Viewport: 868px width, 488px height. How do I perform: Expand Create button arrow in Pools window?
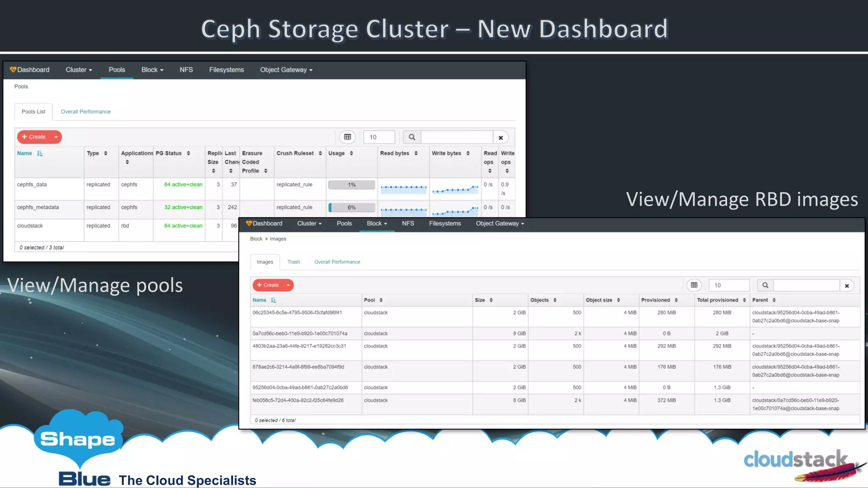click(56, 137)
